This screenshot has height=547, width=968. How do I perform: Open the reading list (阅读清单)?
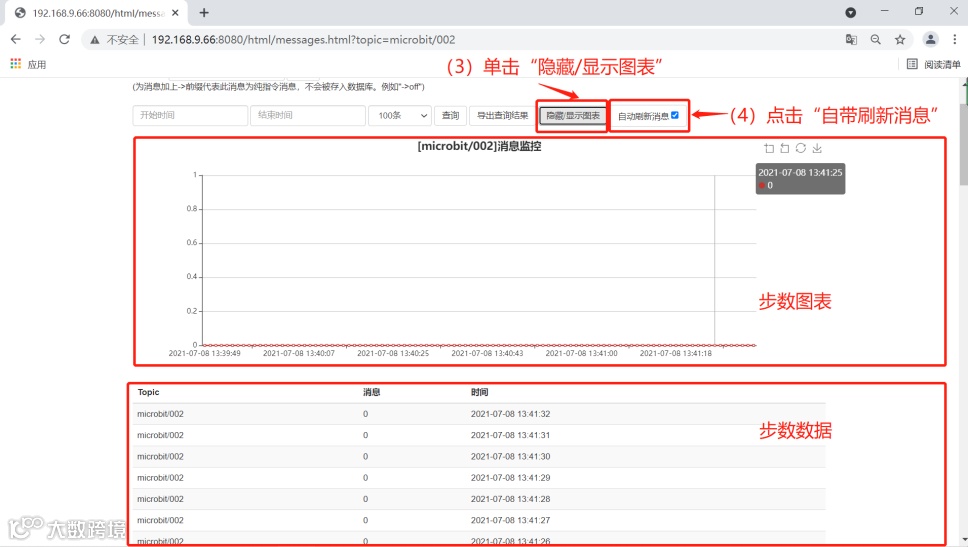pos(933,64)
